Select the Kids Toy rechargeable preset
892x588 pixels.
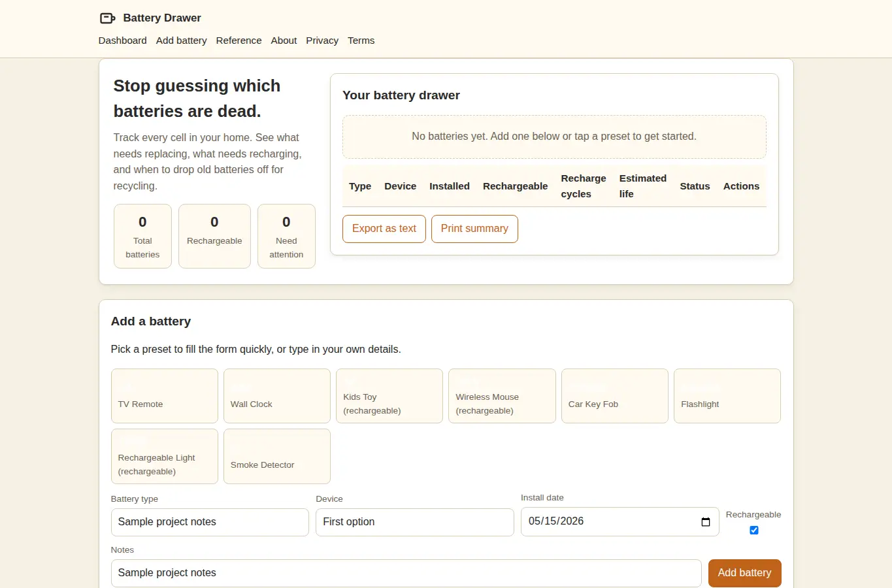[389, 396]
